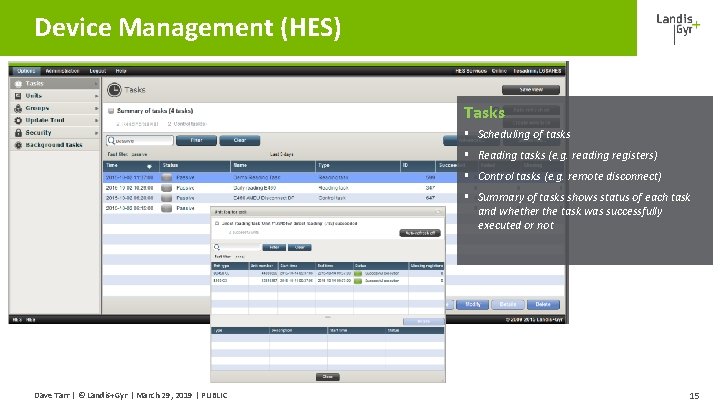
Task: Click the Update Tool gear icon
Action: [18, 120]
